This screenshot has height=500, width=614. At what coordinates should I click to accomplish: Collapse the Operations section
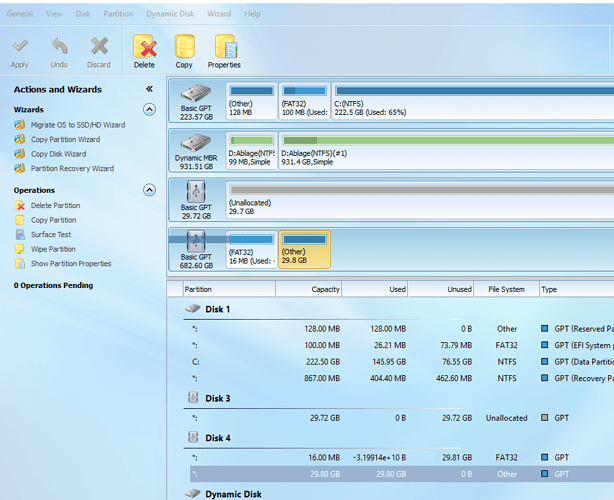click(149, 190)
